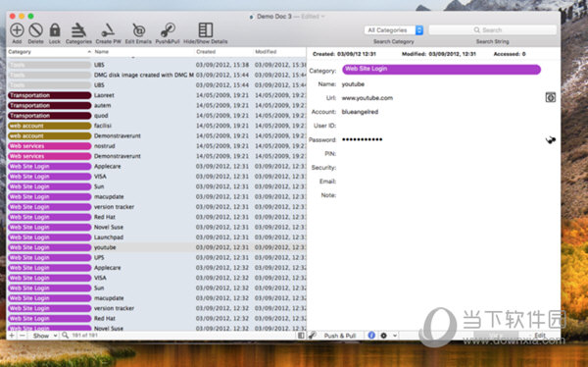The height and width of the screenshot is (367, 588).
Task: Sort by the Created column header
Action: 223,52
